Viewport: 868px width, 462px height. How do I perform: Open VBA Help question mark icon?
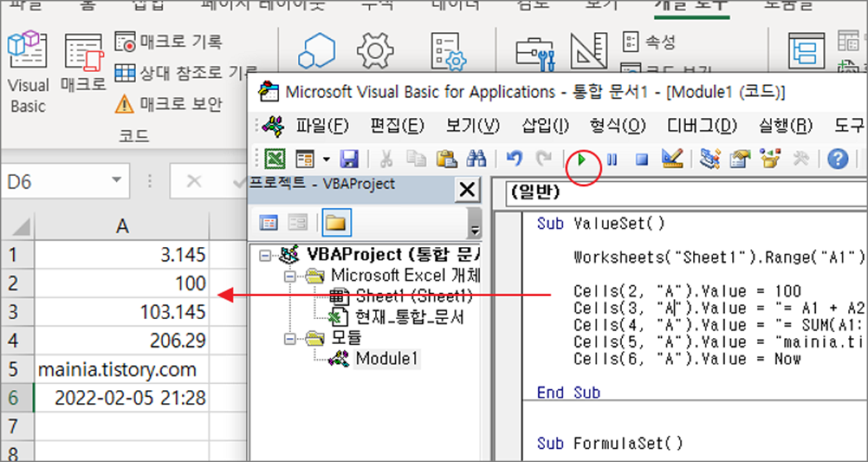pyautogui.click(x=838, y=160)
